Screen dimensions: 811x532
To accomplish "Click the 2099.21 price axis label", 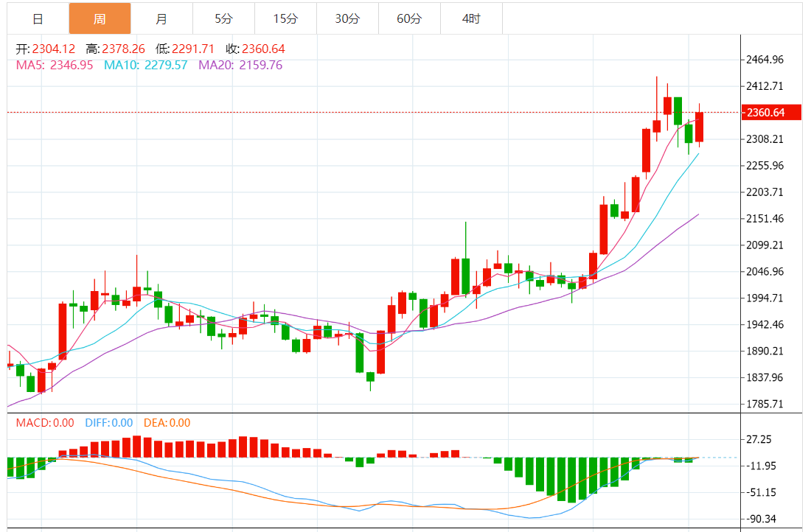I will 765,245.
